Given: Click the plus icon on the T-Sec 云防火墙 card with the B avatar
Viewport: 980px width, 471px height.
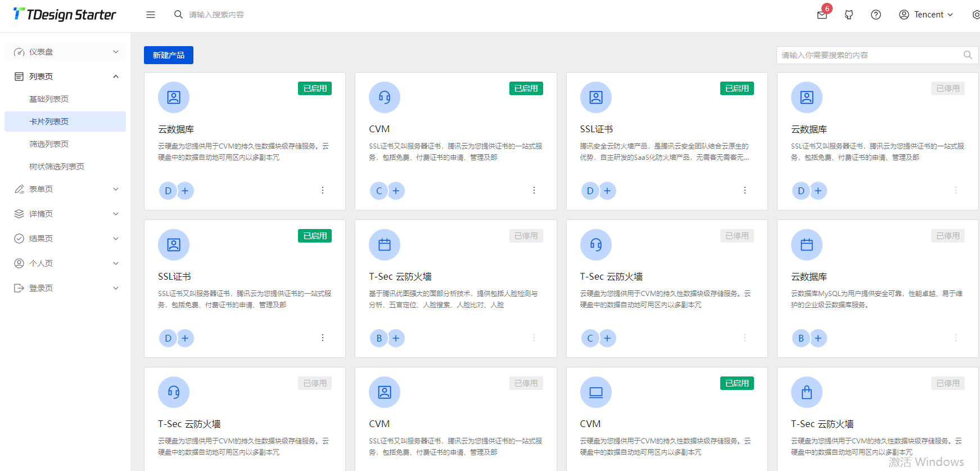Looking at the screenshot, I should (x=396, y=338).
